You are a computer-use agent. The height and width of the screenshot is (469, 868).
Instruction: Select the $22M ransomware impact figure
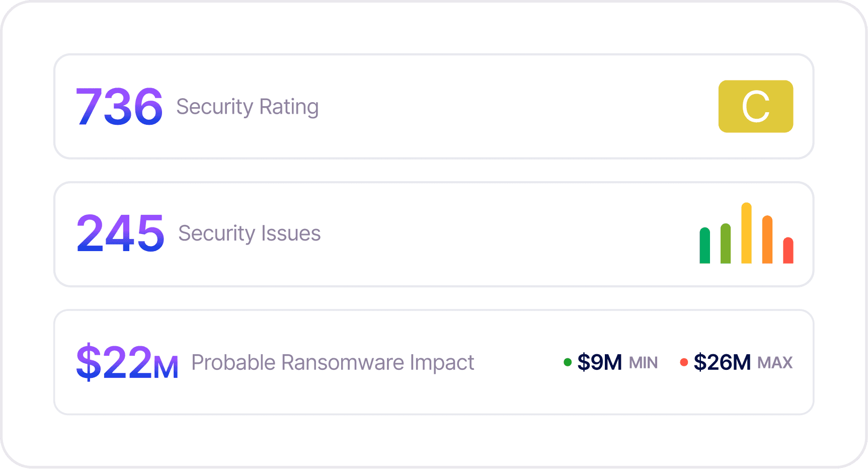point(127,362)
